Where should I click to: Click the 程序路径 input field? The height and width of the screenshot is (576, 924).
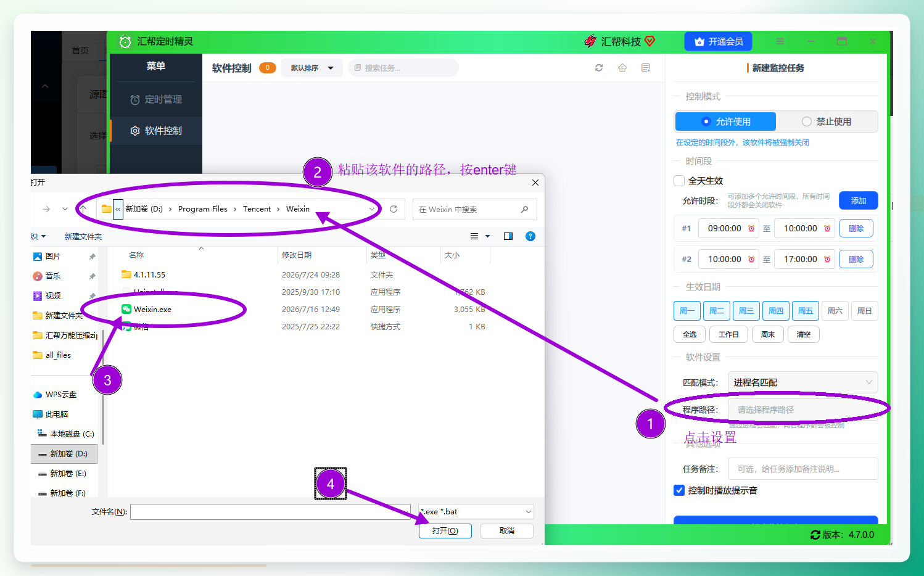[x=802, y=409]
